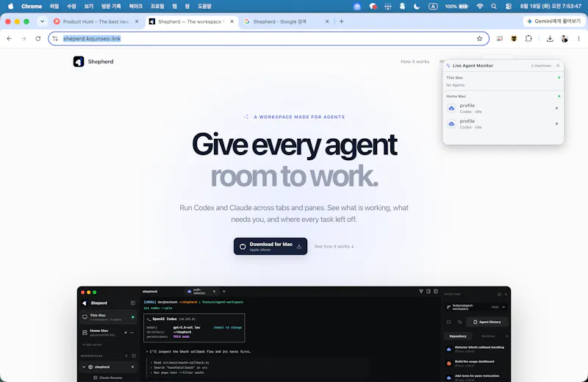
Task: View site information icon in address bar
Action: 55,39
